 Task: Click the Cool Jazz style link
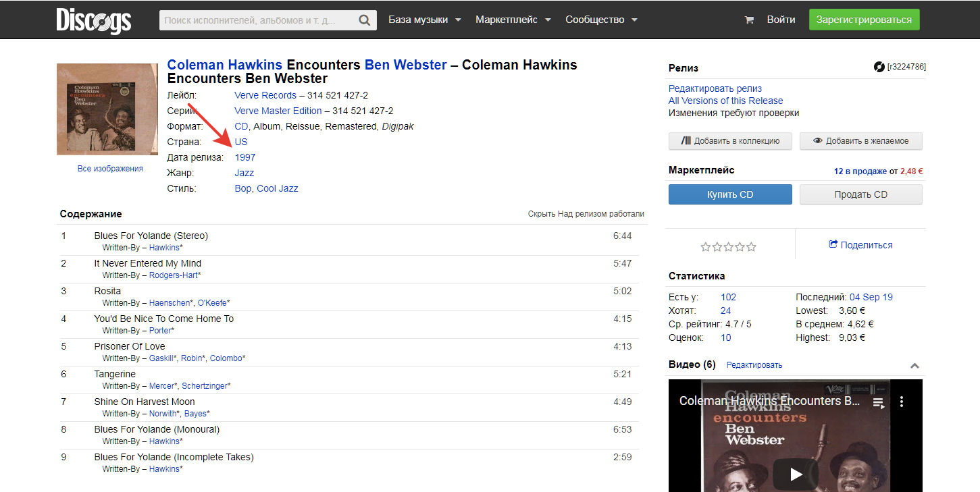278,188
